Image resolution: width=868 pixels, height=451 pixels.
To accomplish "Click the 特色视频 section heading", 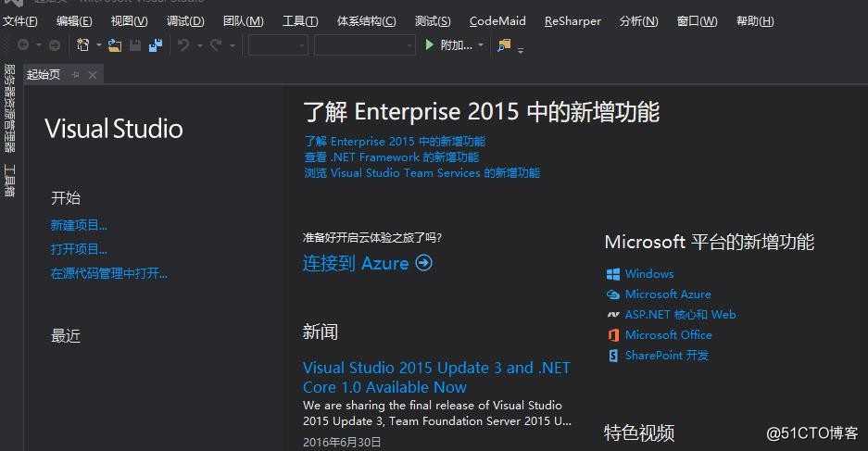I will click(639, 432).
